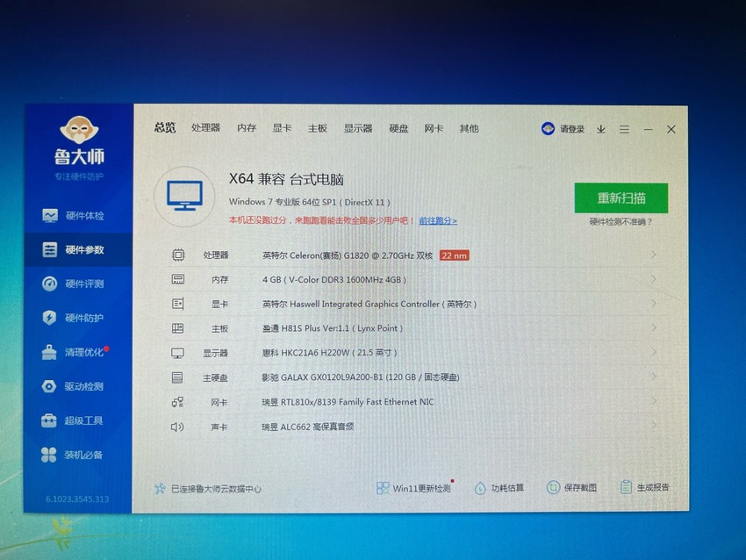The width and height of the screenshot is (746, 560).
Task: Click the H81S Plus motherboard text
Action: pyautogui.click(x=333, y=328)
